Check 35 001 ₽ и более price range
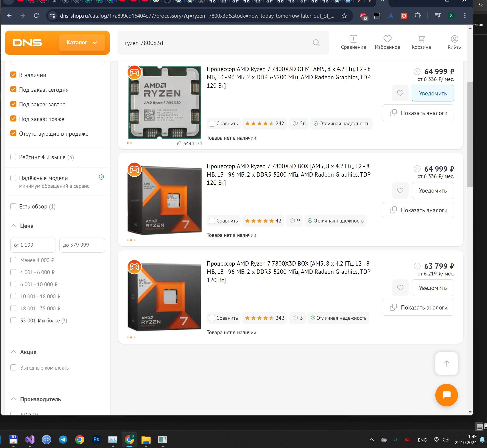 pos(13,320)
